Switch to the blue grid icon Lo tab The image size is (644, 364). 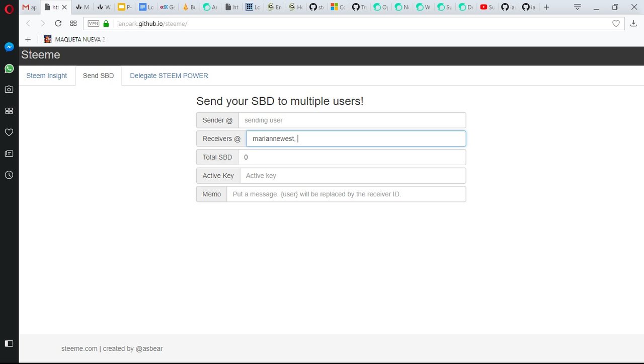coord(253,7)
